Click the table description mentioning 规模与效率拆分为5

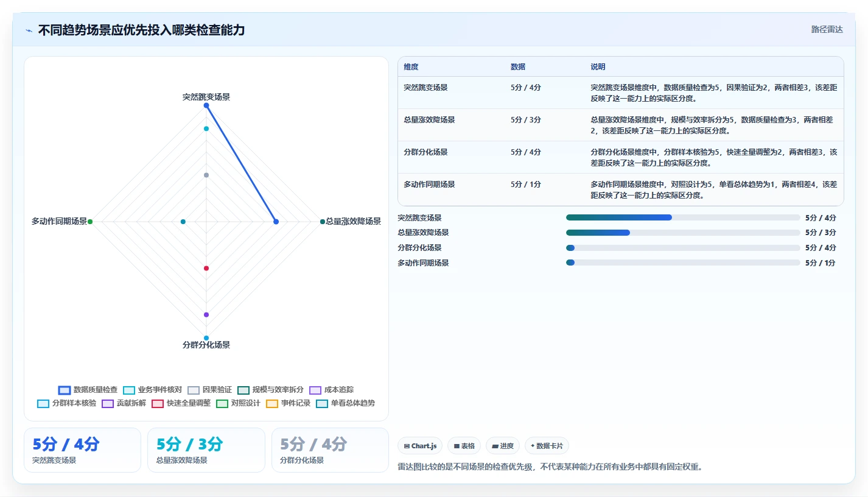pos(713,125)
